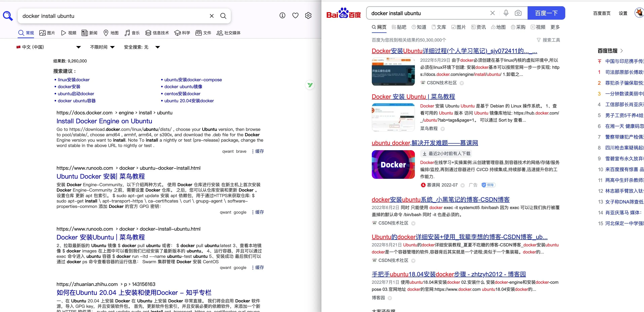
Task: Click the Baidu image search camera
Action: coord(518,13)
